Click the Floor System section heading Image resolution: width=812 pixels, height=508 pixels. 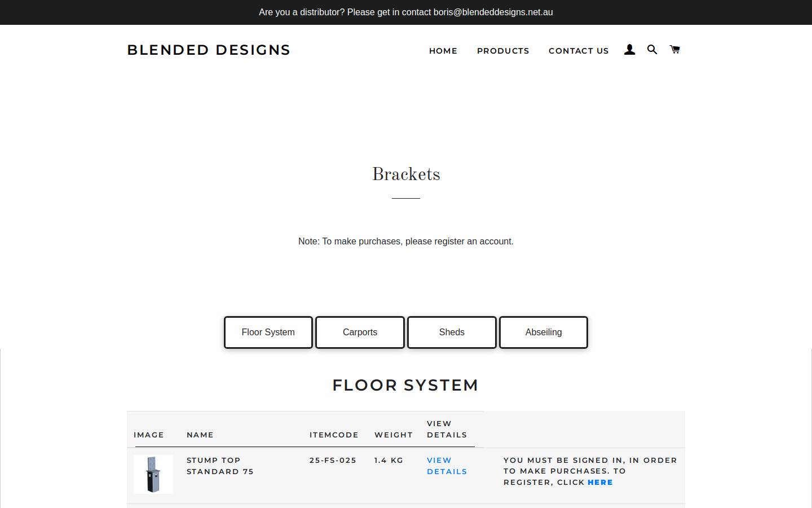pyautogui.click(x=405, y=385)
